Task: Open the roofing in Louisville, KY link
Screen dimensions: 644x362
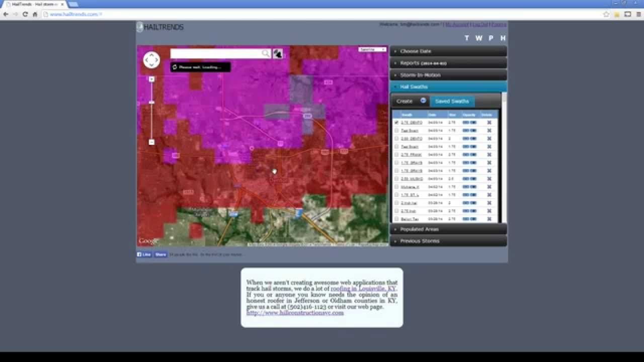Action: click(363, 289)
